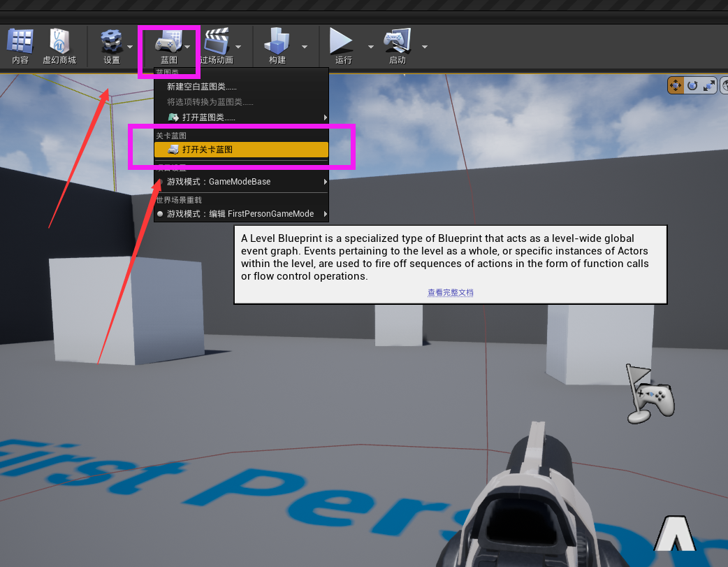
Task: Click the 设置 settings gear button
Action: (x=111, y=46)
